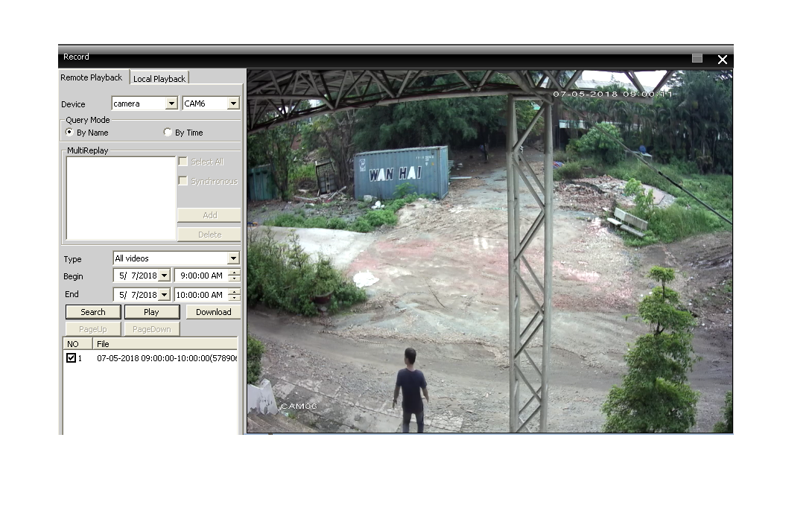812x525 pixels.
Task: Increase the Begin time with up arrow
Action: pos(235,272)
